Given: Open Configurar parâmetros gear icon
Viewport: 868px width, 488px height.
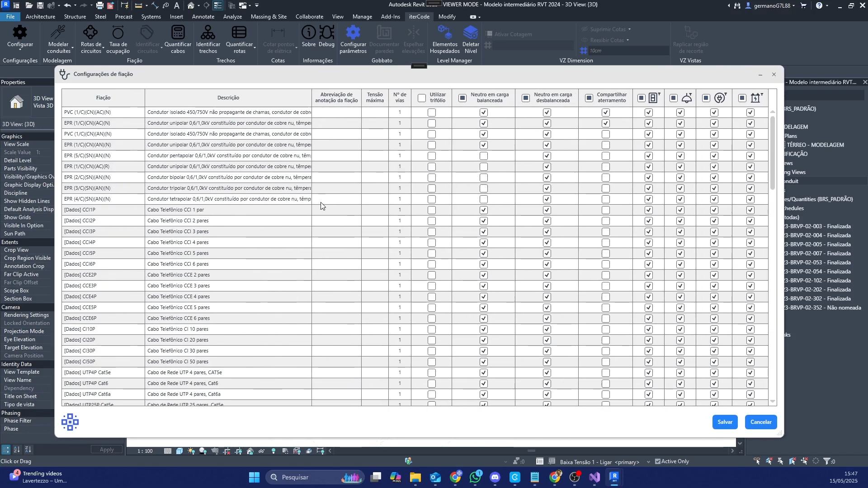Looking at the screenshot, I should (353, 33).
